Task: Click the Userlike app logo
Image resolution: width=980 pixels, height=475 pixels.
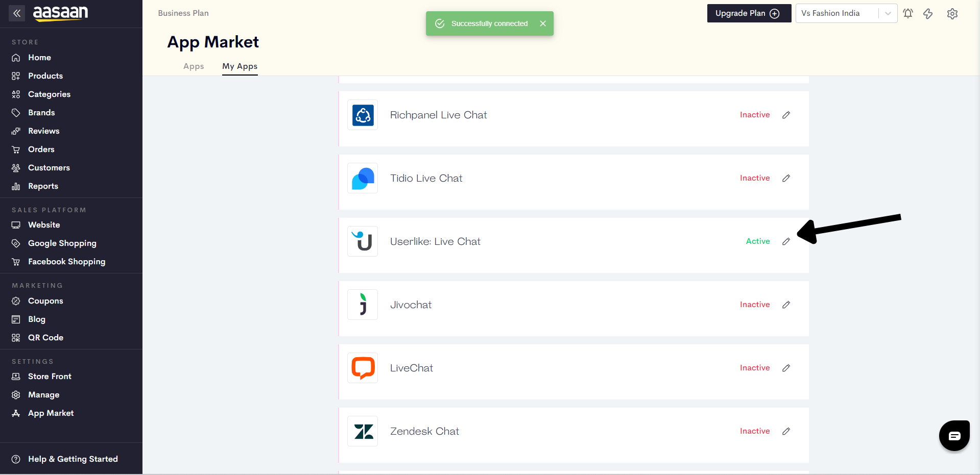Action: pyautogui.click(x=363, y=241)
